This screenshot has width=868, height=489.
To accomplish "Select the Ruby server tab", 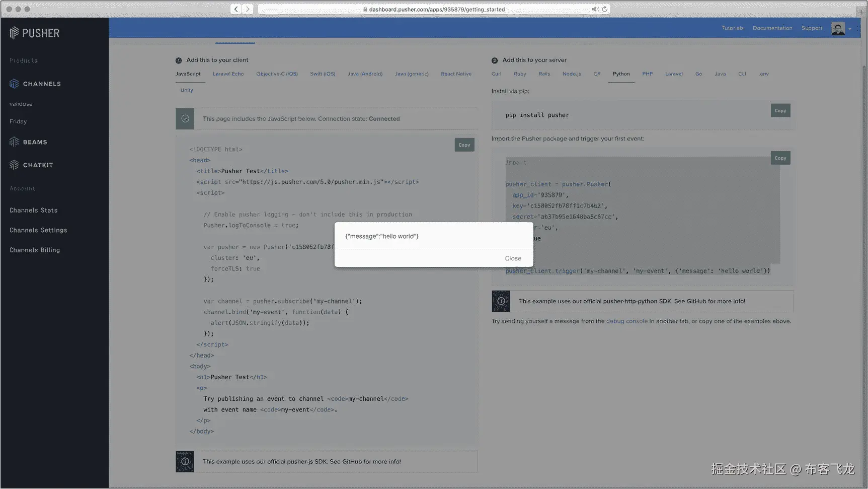I will point(520,74).
